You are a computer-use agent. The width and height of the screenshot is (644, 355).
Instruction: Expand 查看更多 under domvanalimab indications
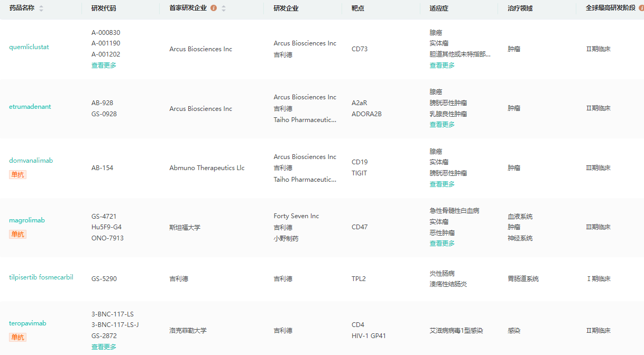coord(442,184)
